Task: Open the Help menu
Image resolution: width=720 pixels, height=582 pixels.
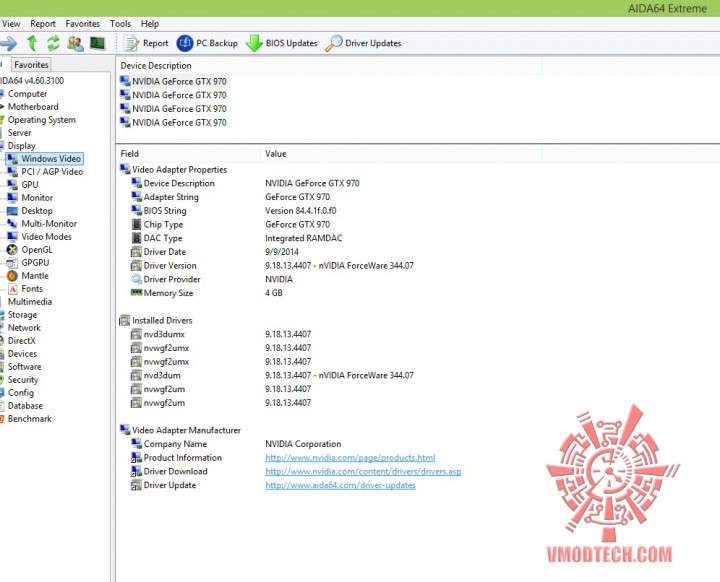Action: [150, 23]
